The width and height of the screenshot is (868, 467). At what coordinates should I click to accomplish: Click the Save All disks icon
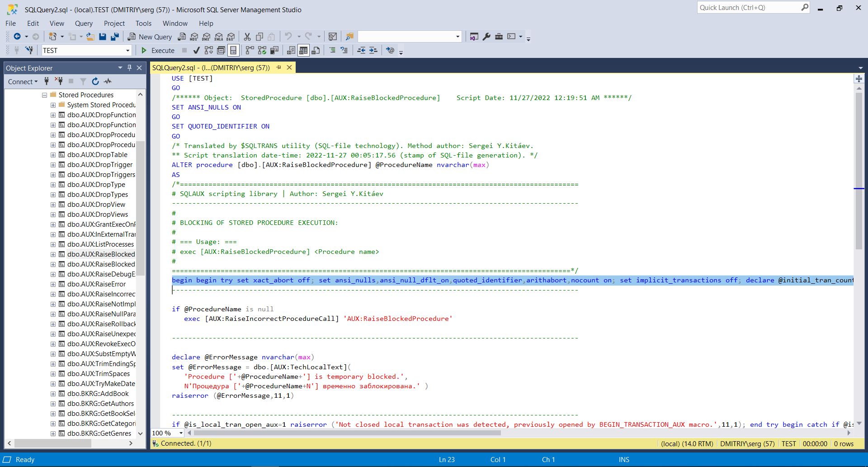[x=115, y=37]
